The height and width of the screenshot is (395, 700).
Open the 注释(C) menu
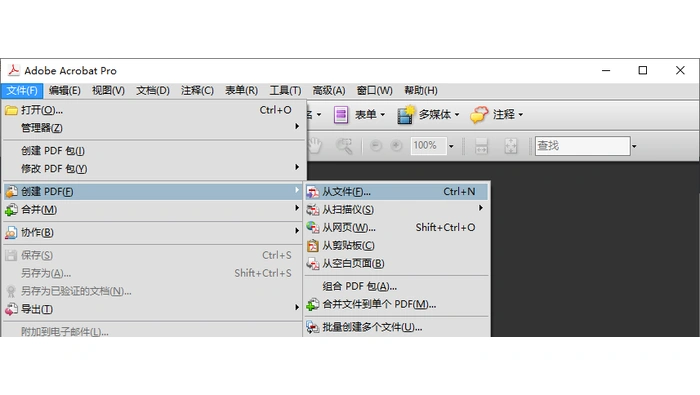coord(197,91)
